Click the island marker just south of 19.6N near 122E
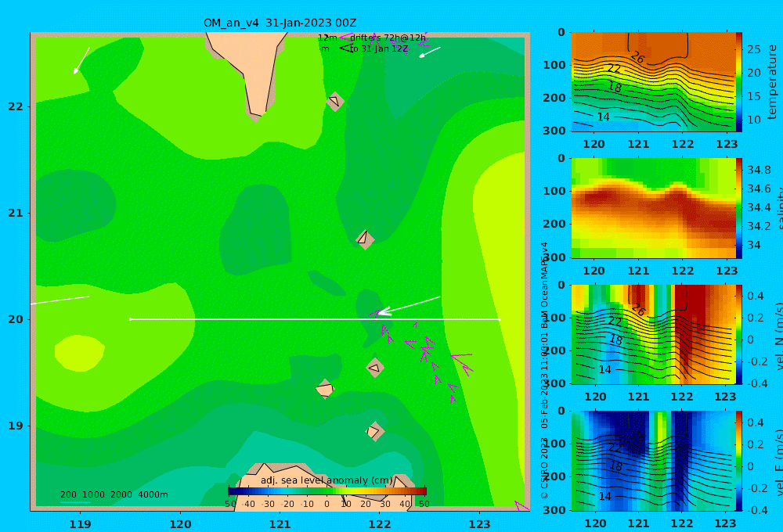783x532 pixels. click(x=375, y=368)
